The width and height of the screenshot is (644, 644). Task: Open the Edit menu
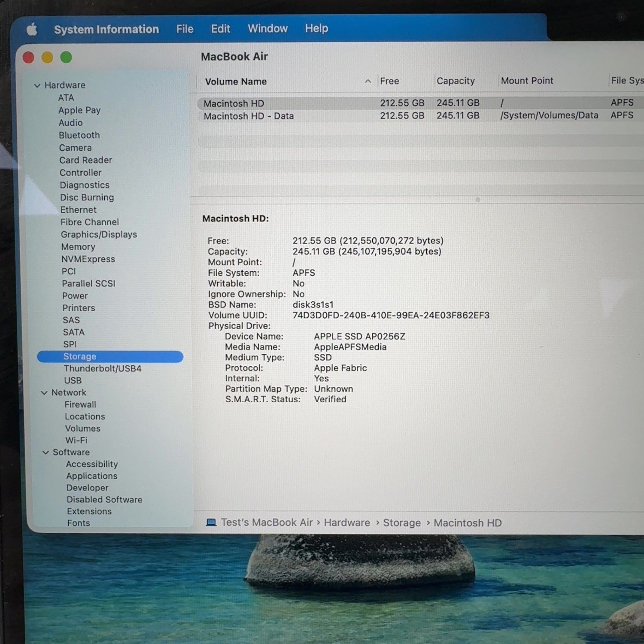point(221,28)
